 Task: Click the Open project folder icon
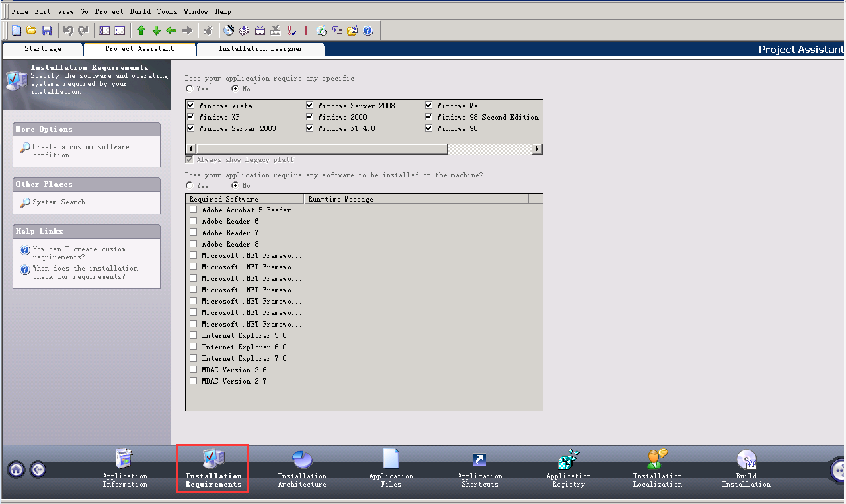click(x=32, y=30)
